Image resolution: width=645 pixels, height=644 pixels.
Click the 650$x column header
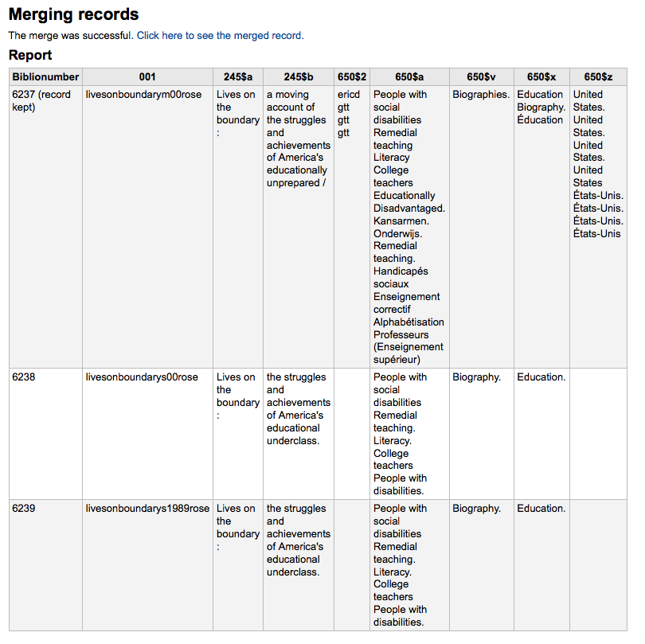(541, 77)
